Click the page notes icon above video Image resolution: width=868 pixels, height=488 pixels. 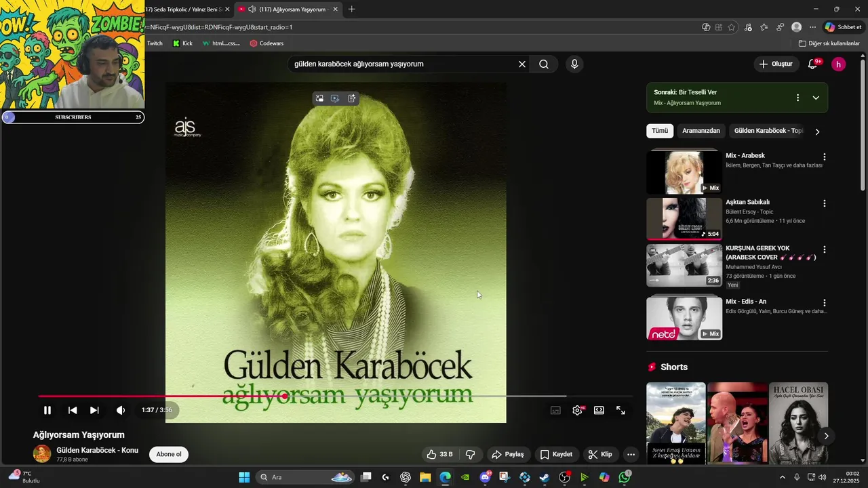(352, 98)
